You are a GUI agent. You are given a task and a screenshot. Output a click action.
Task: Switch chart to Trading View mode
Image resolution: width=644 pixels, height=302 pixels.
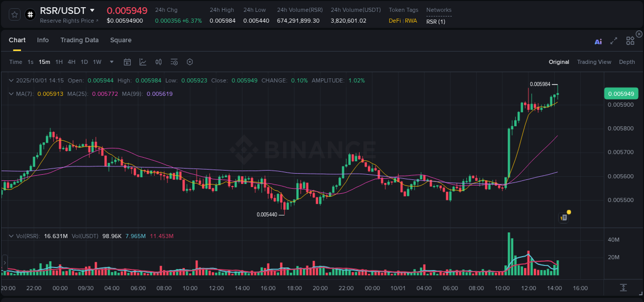point(594,61)
